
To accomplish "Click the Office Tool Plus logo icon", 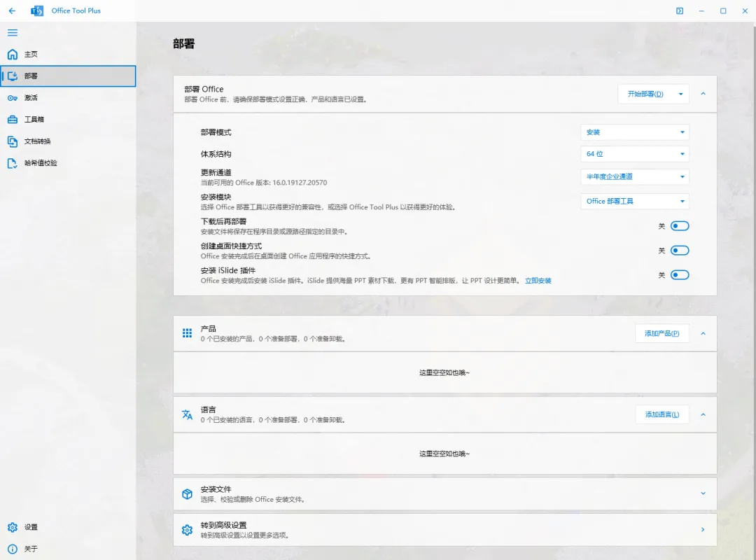I will [37, 10].
